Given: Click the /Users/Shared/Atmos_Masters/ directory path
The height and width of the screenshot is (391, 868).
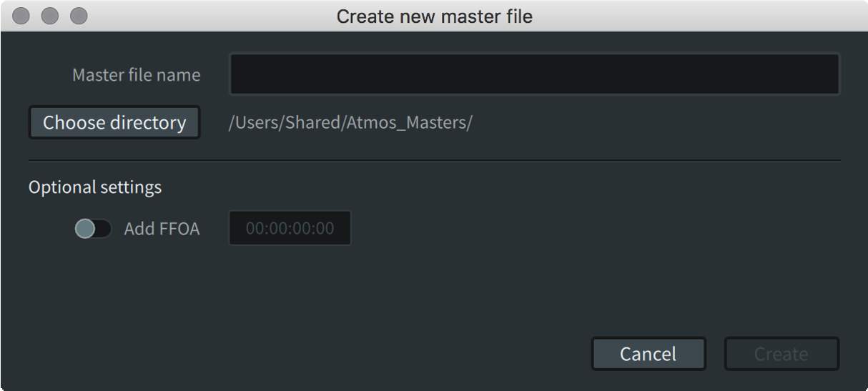Looking at the screenshot, I should (x=350, y=123).
